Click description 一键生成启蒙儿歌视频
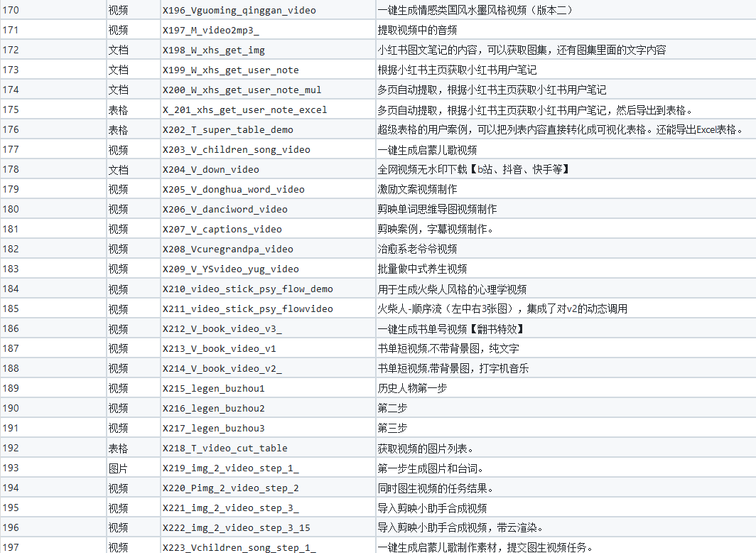Image resolution: width=756 pixels, height=553 pixels. click(427, 149)
